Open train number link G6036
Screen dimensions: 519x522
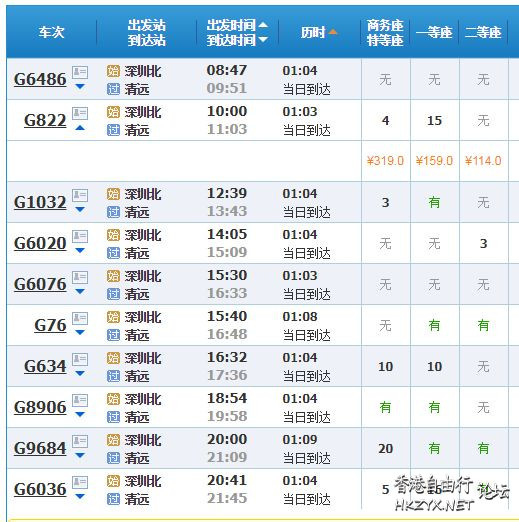40,489
